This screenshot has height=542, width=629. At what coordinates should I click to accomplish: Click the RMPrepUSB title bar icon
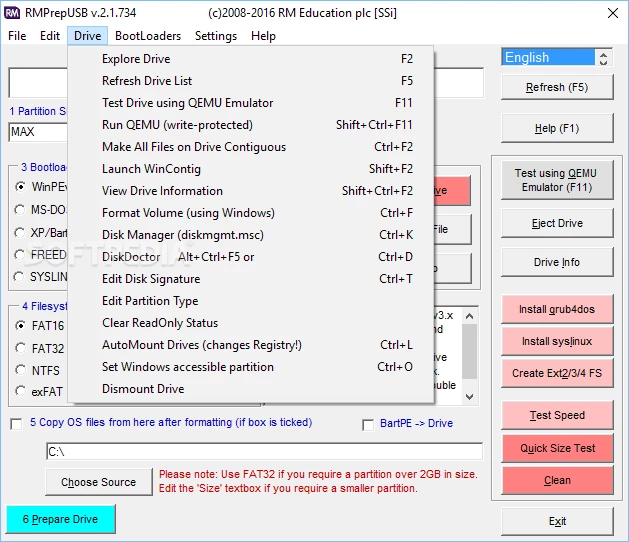pyautogui.click(x=13, y=12)
